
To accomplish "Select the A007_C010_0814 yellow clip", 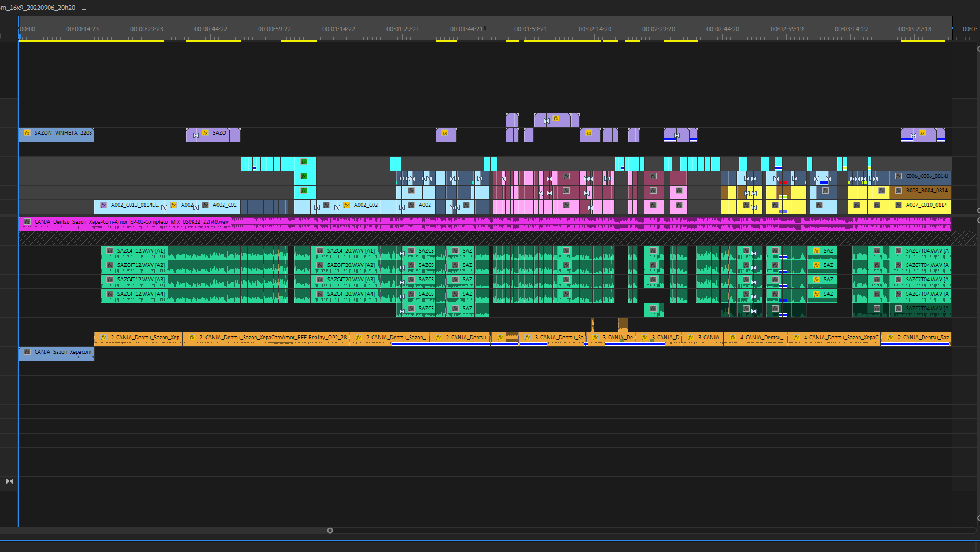I will [x=920, y=206].
